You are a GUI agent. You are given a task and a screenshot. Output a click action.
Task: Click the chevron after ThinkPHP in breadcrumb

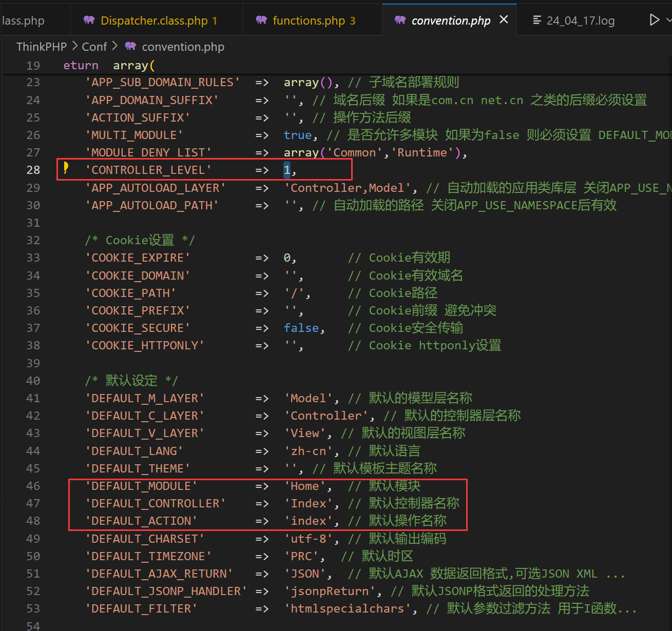(x=74, y=46)
